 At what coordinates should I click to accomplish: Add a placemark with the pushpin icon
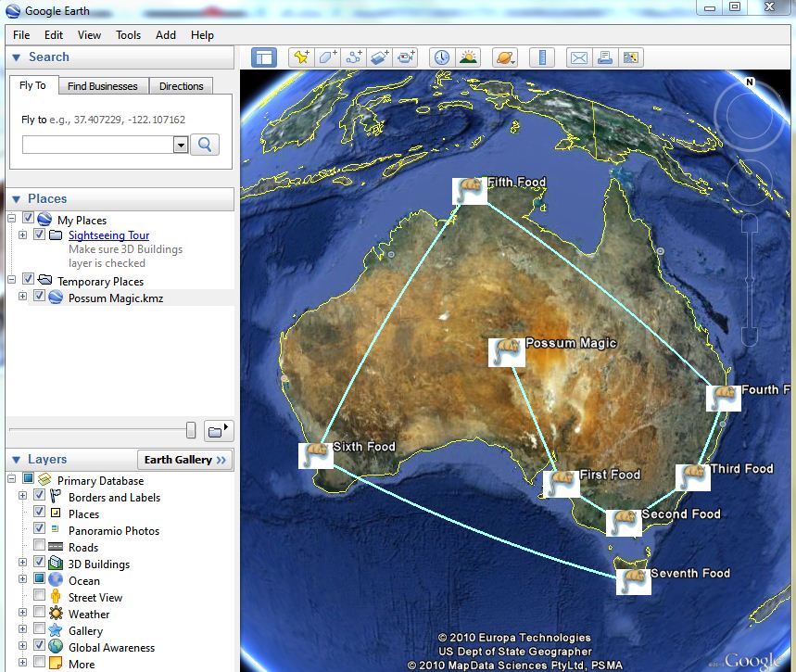click(301, 57)
